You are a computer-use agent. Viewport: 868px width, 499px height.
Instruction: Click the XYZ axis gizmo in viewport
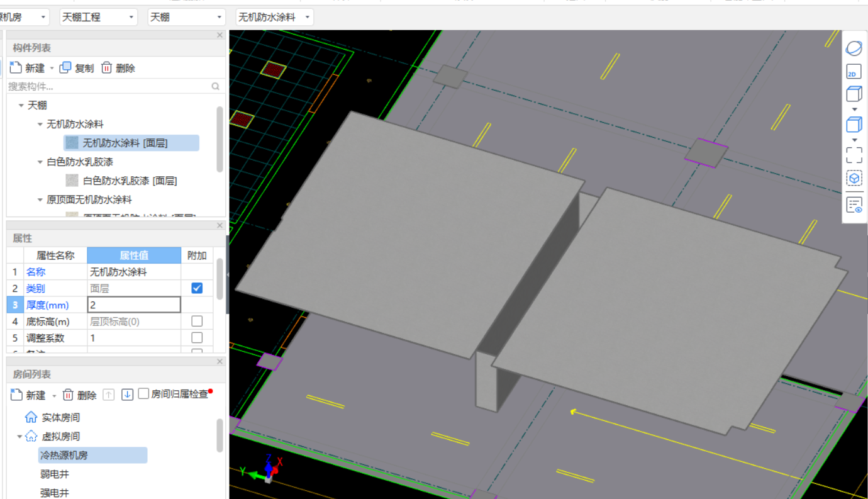pyautogui.click(x=263, y=471)
